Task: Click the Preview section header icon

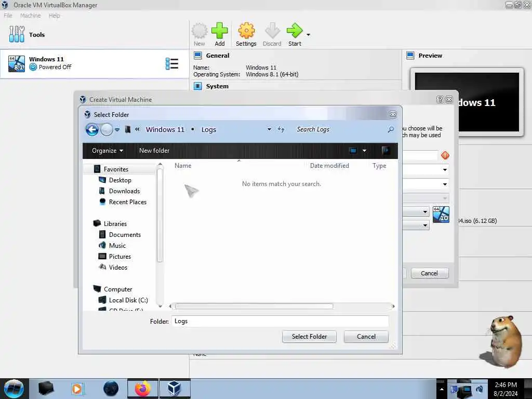Action: [x=410, y=55]
